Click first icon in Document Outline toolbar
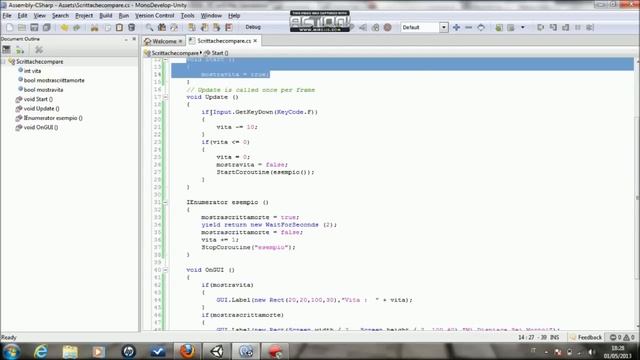 pyautogui.click(x=7, y=50)
